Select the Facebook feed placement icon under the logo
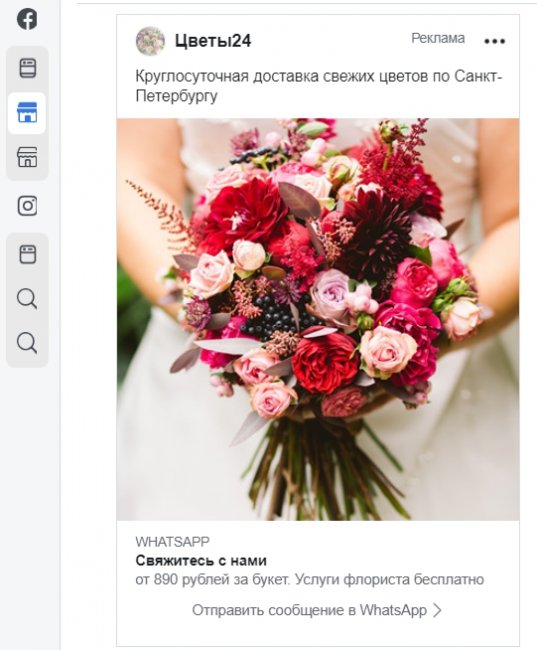Viewport: 537px width, 650px height. pyautogui.click(x=28, y=68)
